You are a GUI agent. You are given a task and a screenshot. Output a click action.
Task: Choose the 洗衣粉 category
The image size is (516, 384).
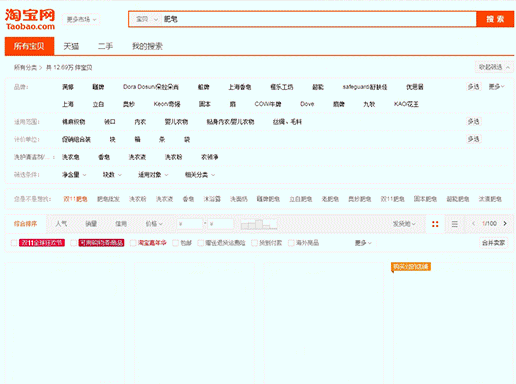click(x=173, y=157)
